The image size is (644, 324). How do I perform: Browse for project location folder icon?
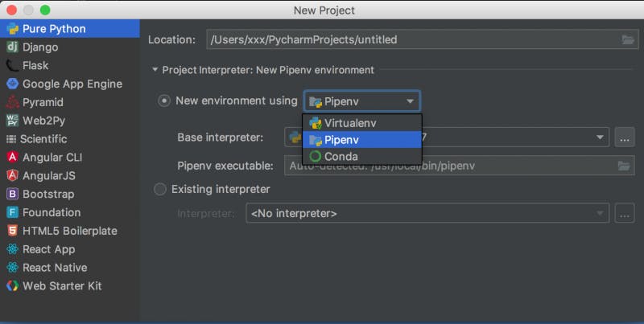pos(627,39)
